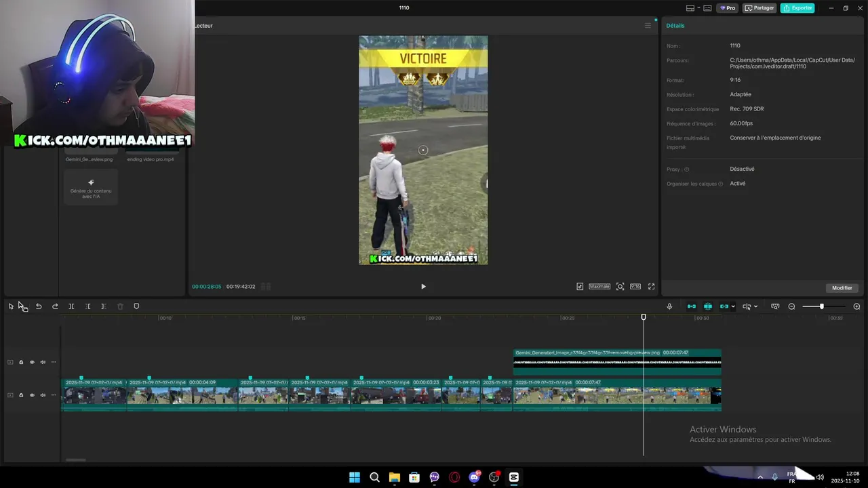Open Windows Start menu
Viewport: 868px width, 488px height.
point(355,477)
